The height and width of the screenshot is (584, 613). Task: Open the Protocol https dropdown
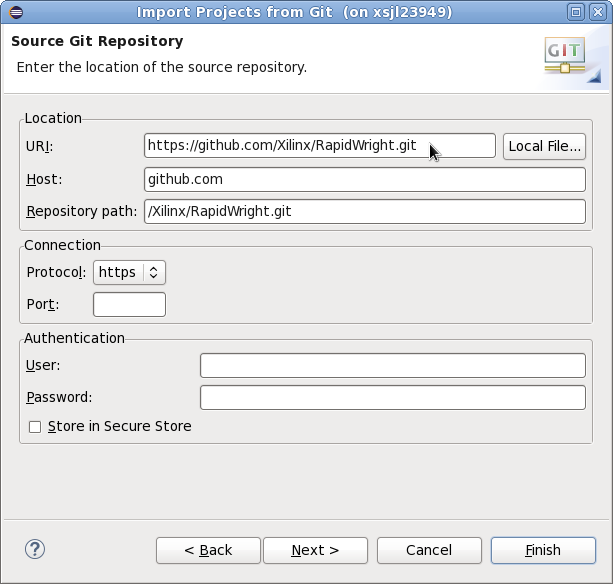[x=129, y=272]
